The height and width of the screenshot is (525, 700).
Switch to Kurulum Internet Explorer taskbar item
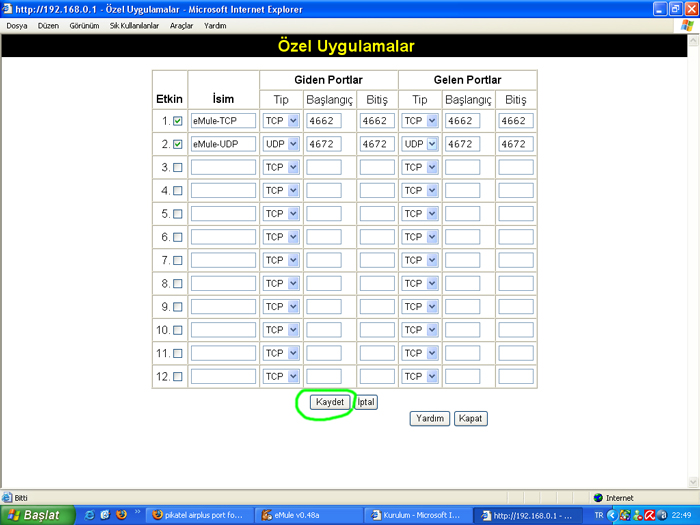[x=418, y=515]
